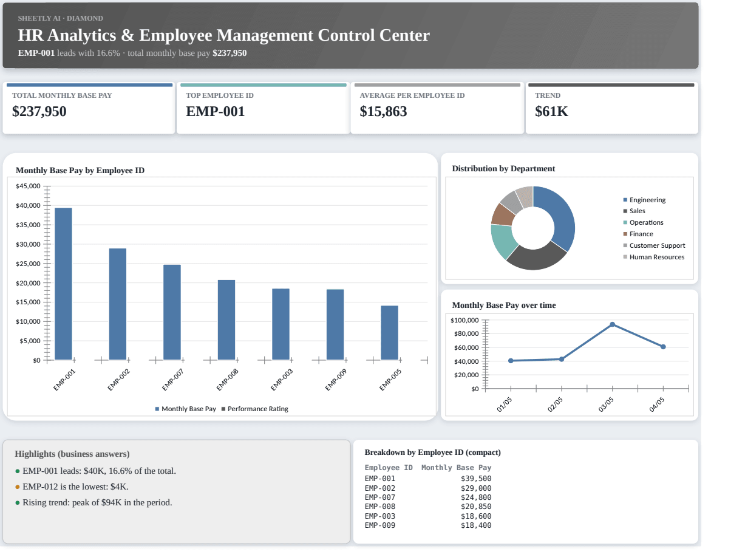
Task: Click the $39,500 value in table
Action: [x=476, y=479]
